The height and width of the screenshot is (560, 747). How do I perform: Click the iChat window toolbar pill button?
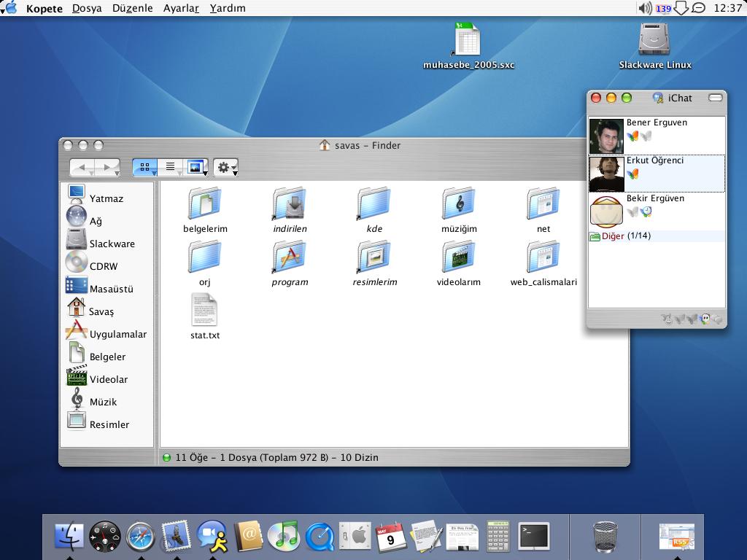coord(716,98)
